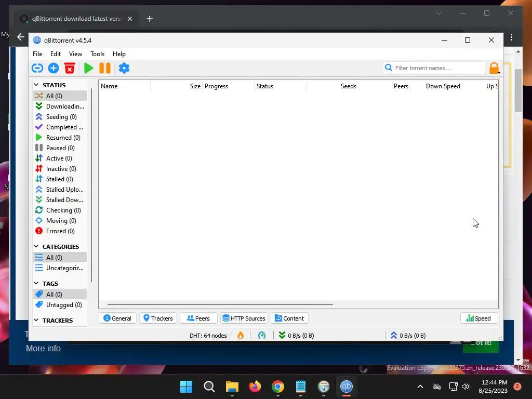
Task: Sort torrents by Peers column
Action: [x=384, y=86]
